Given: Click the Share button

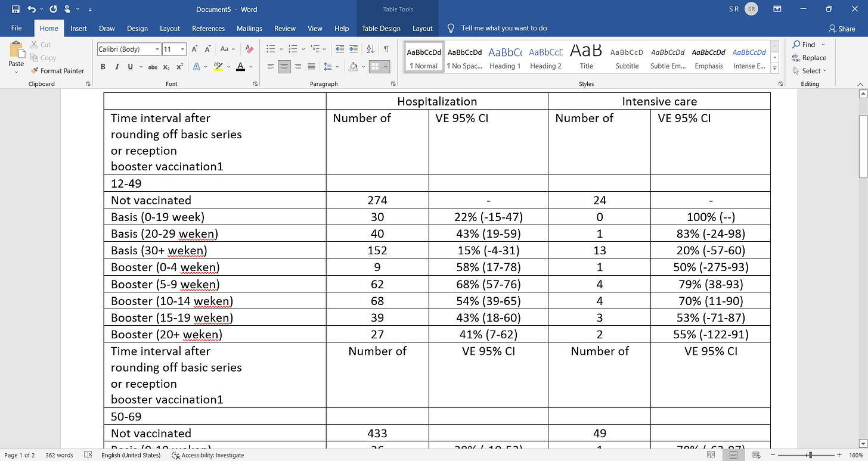Looking at the screenshot, I should 842,29.
